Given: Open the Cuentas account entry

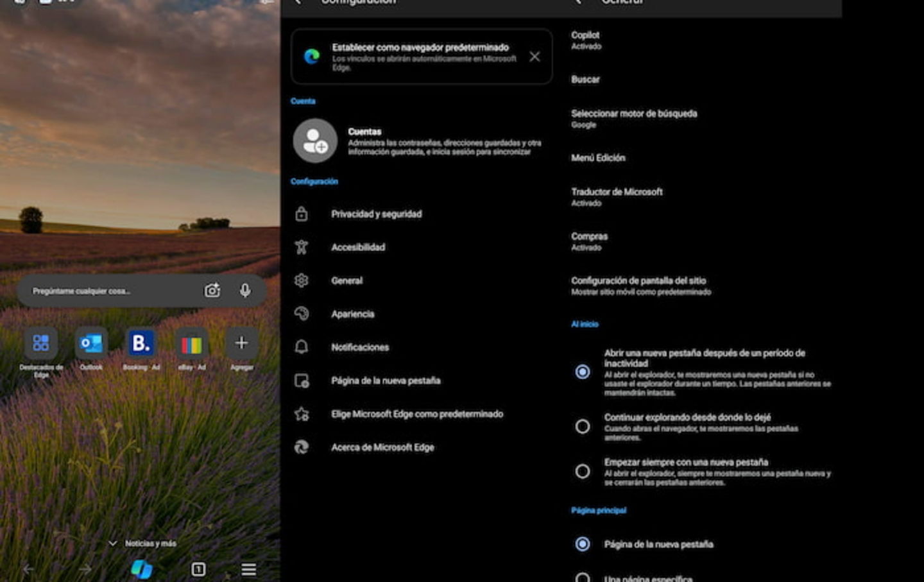Looking at the screenshot, I should click(422, 141).
